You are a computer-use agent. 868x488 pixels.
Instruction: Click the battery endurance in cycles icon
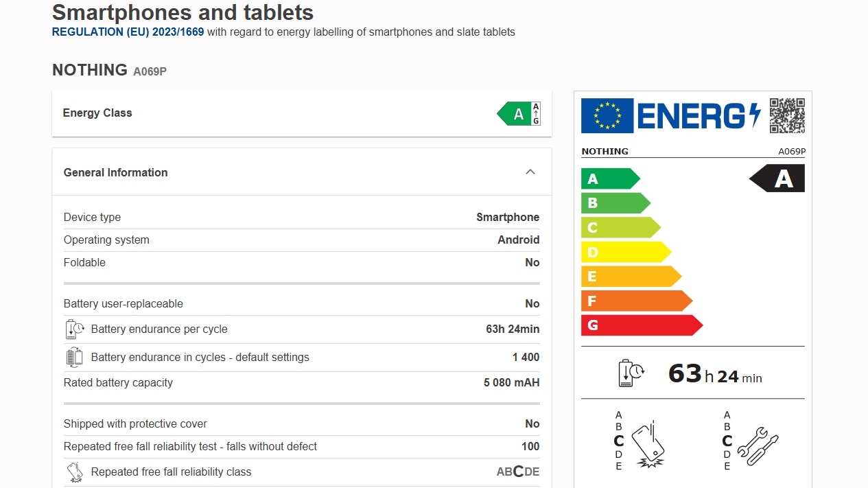point(74,358)
